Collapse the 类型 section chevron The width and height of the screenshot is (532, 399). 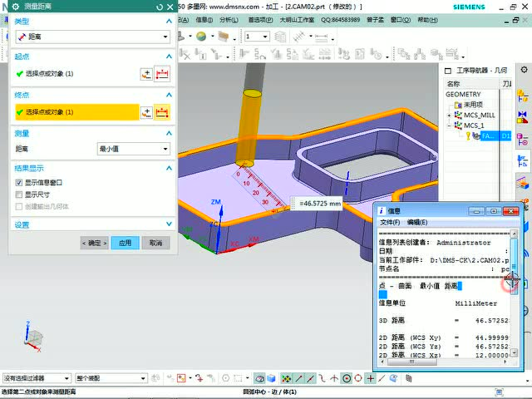pos(169,22)
